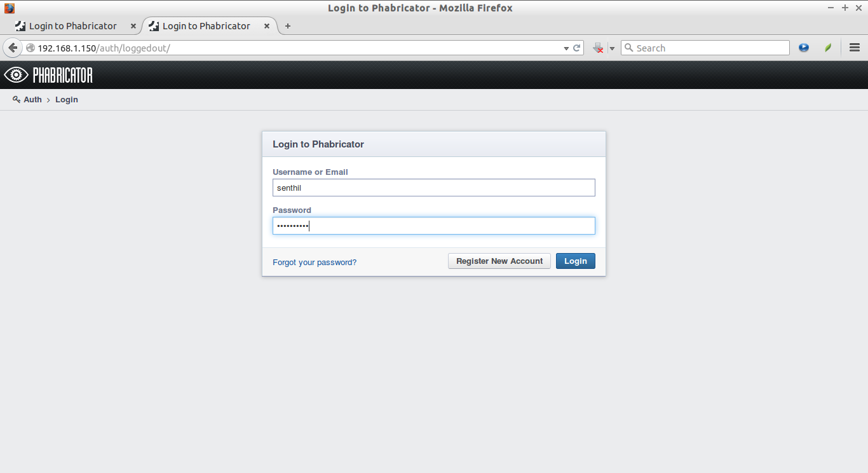Click into the browser Search box
This screenshot has width=868, height=473.
[x=705, y=48]
